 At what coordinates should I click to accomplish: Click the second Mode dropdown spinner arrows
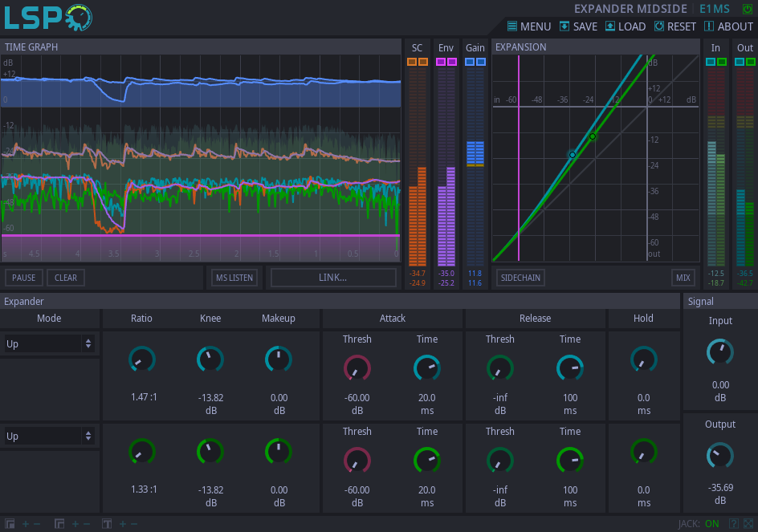(88, 437)
